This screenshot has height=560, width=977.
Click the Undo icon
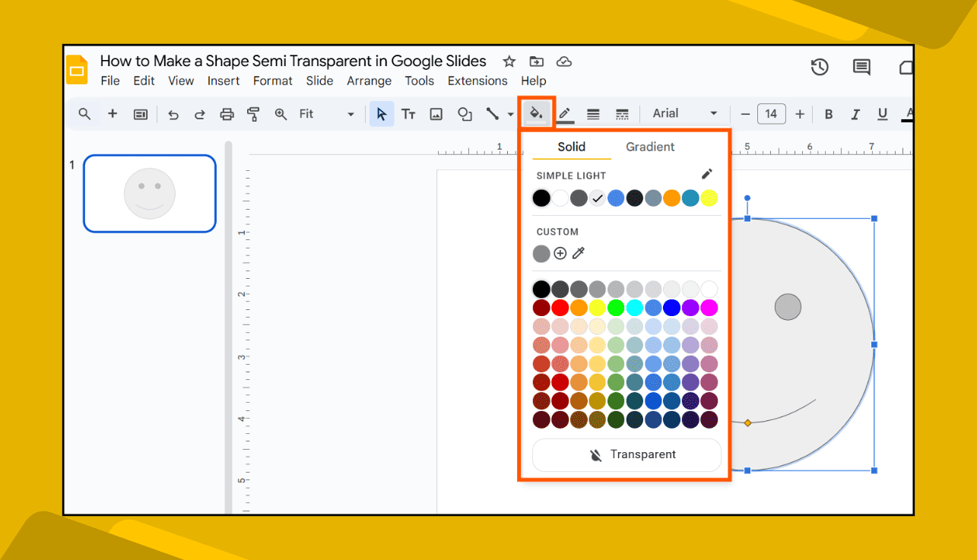click(x=173, y=113)
